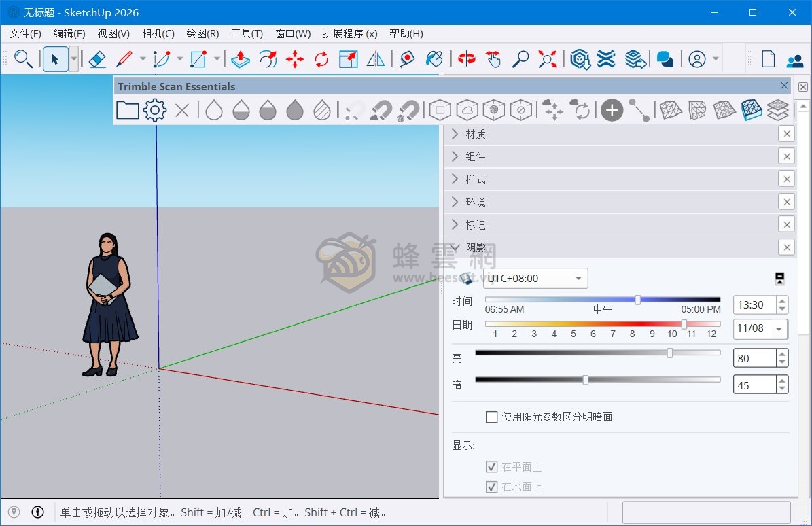
Task: Click the 暗 dark slider handle
Action: [585, 380]
